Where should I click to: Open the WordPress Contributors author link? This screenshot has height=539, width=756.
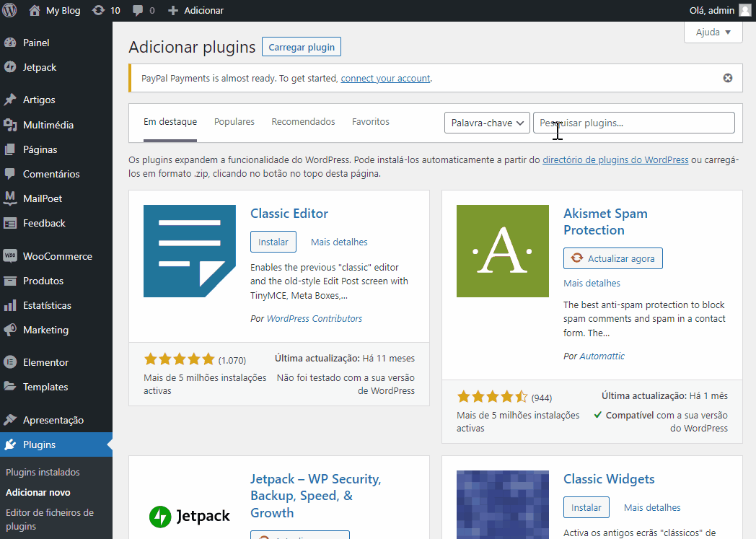click(315, 319)
